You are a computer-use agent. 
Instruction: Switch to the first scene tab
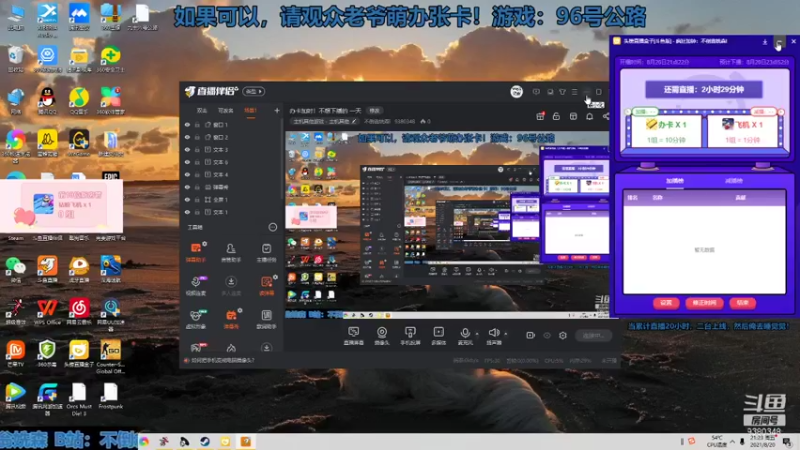pyautogui.click(x=202, y=111)
